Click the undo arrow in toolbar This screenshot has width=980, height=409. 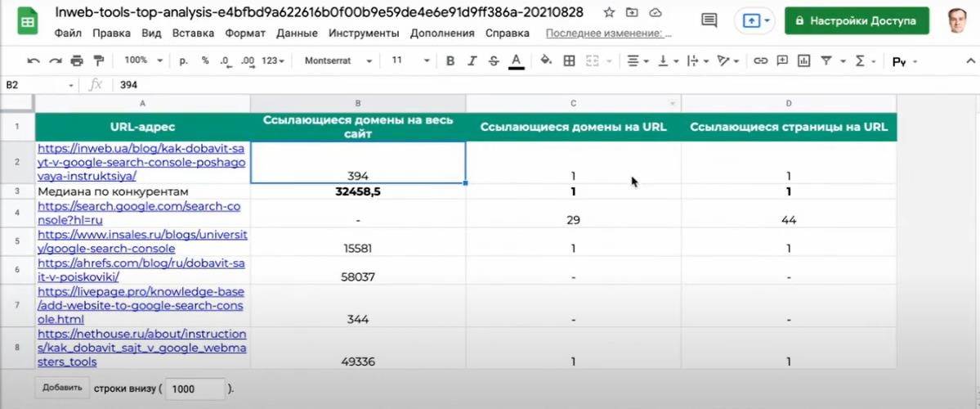(34, 61)
